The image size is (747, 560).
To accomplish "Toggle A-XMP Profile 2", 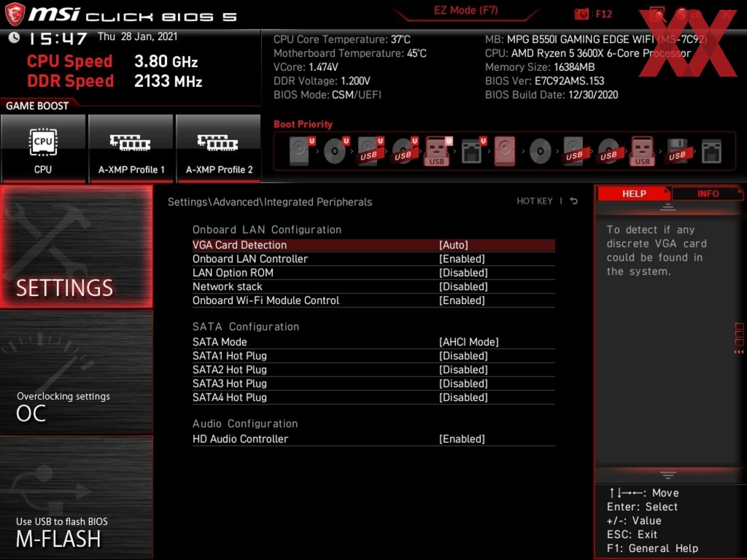I will click(x=219, y=148).
